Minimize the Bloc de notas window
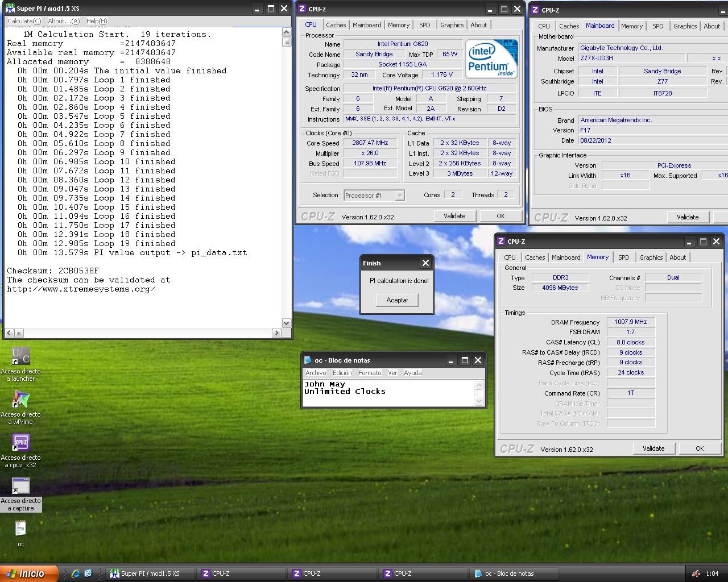 click(x=451, y=360)
